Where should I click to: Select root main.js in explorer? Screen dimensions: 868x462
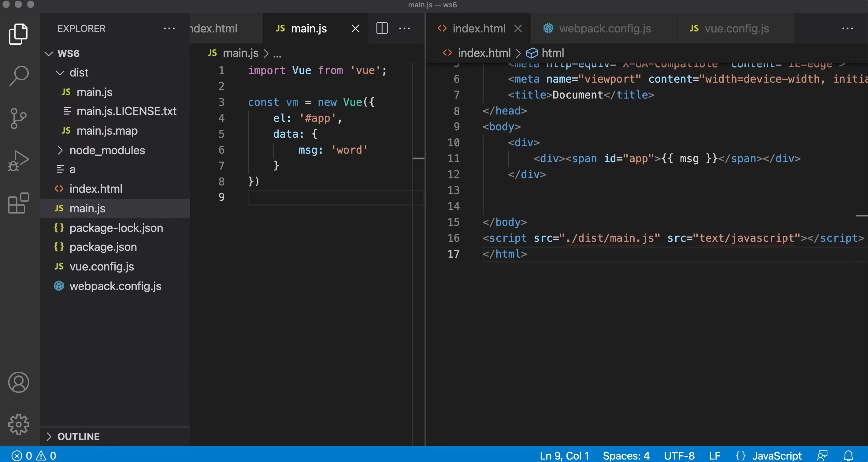click(115, 208)
